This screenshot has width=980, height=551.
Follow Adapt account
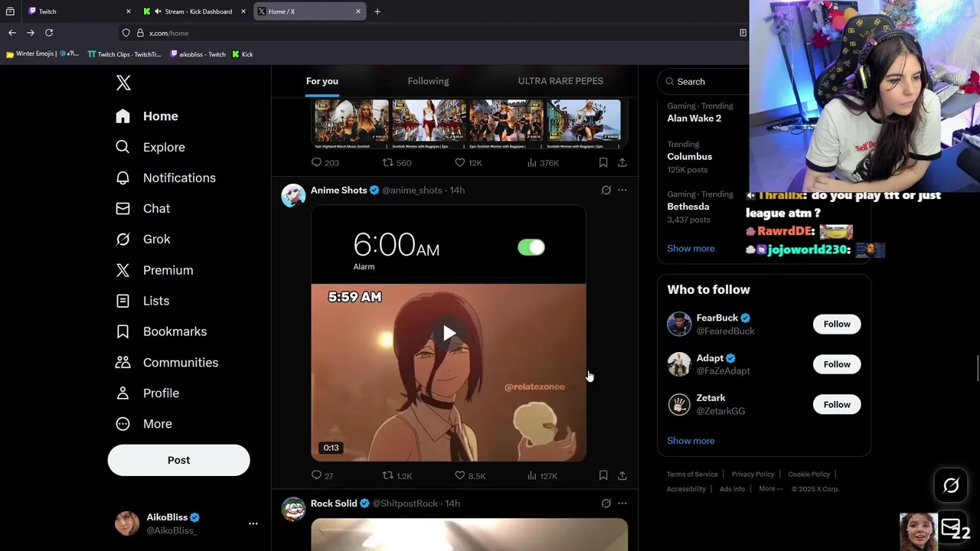(x=837, y=364)
